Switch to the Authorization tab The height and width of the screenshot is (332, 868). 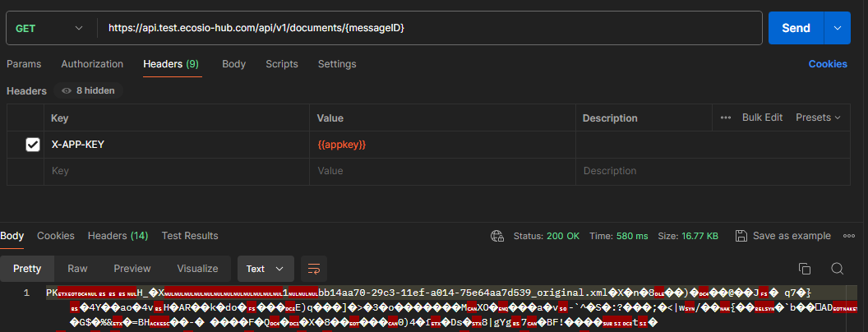[92, 64]
